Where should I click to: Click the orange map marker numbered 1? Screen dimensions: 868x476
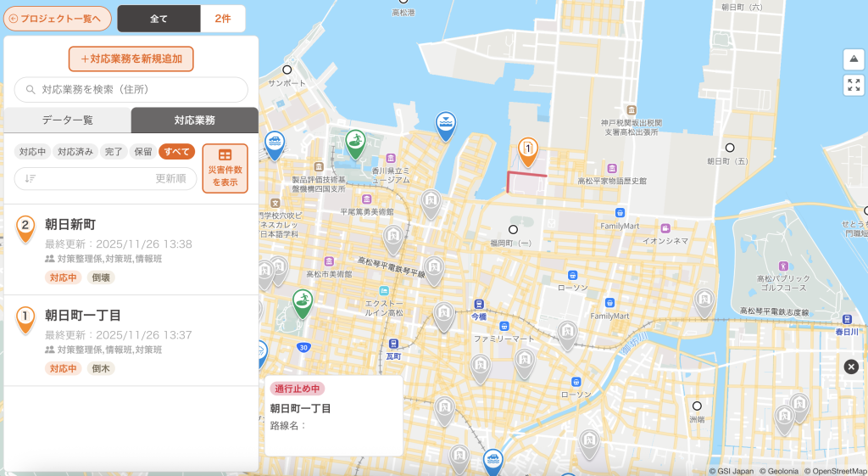527,150
